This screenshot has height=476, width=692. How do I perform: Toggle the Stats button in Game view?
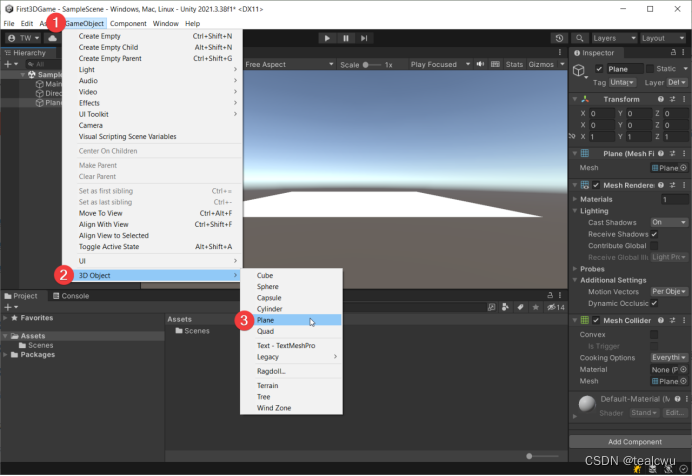(x=514, y=64)
